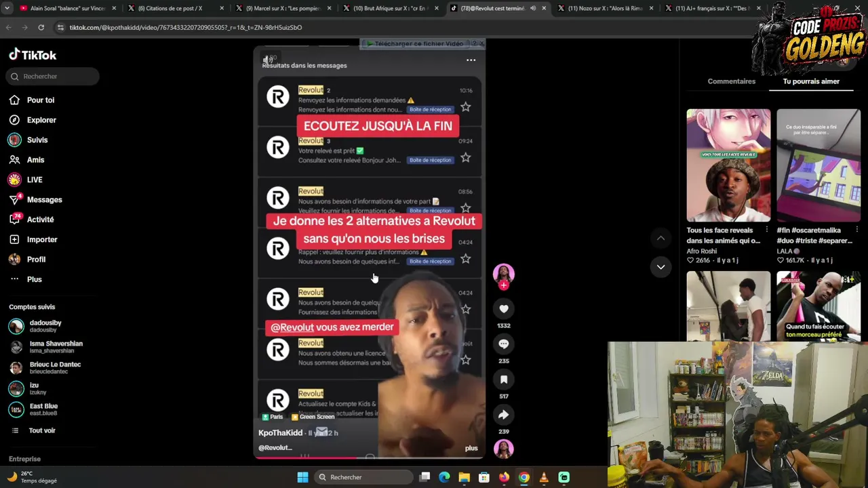Open your Profil page
The height and width of the screenshot is (488, 868).
36,260
